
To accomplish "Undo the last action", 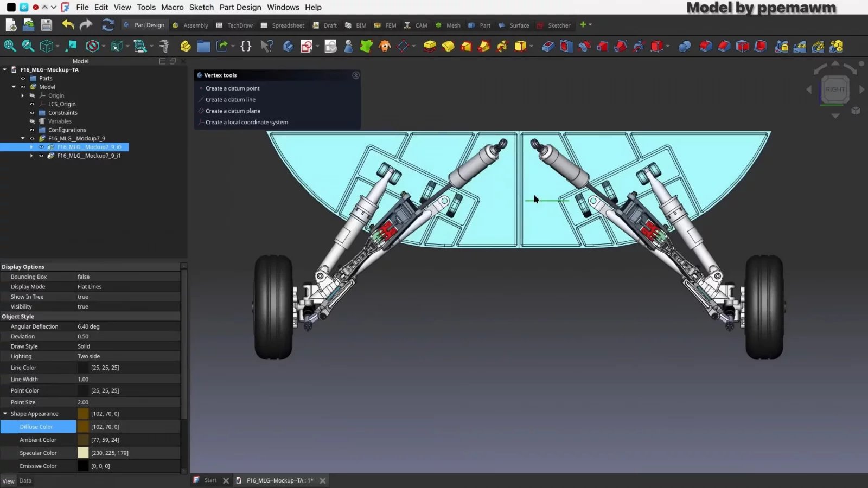I will [68, 25].
